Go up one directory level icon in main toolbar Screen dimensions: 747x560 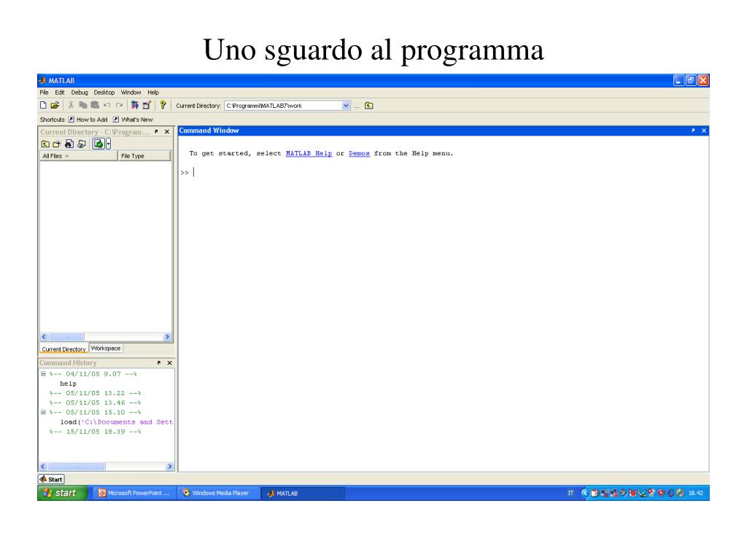click(x=368, y=106)
